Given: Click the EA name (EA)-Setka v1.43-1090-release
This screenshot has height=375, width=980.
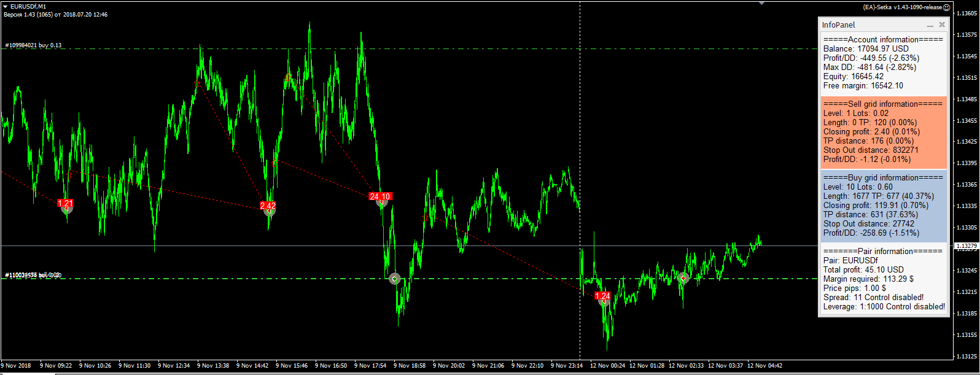Looking at the screenshot, I should (x=902, y=7).
